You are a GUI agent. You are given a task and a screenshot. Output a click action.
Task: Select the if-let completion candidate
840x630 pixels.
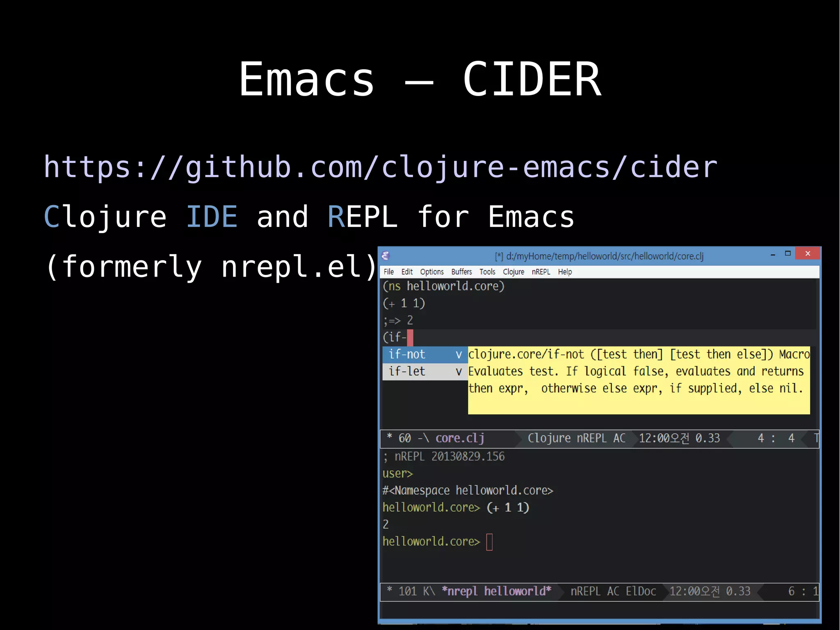[425, 371]
